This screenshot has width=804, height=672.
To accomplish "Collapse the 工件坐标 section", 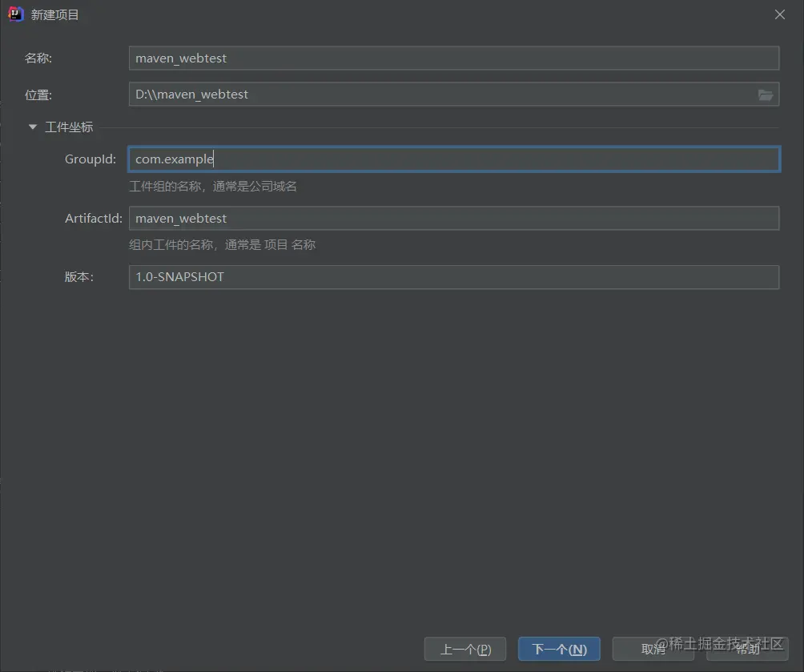I will pos(33,127).
